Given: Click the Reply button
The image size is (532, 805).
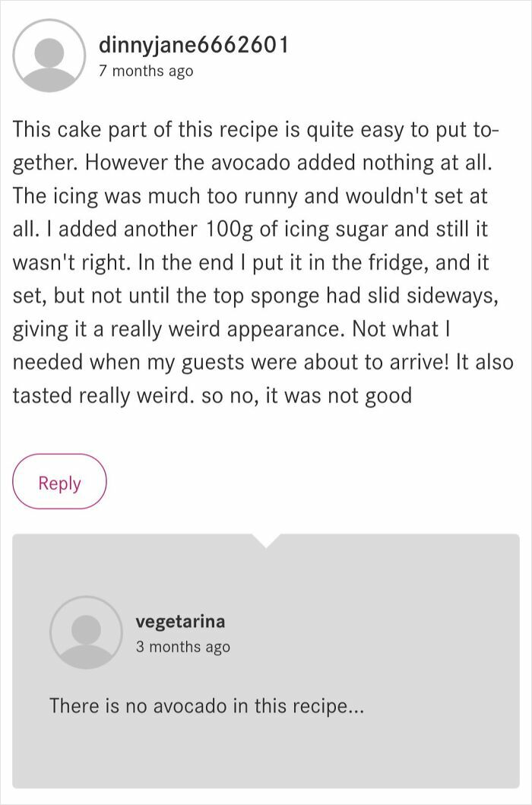Looking at the screenshot, I should coord(59,481).
